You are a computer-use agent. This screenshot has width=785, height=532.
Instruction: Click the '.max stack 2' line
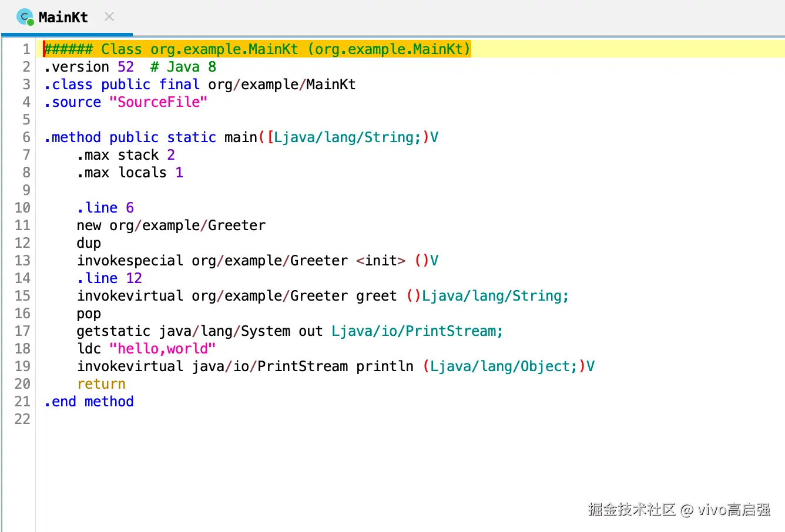pos(126,155)
